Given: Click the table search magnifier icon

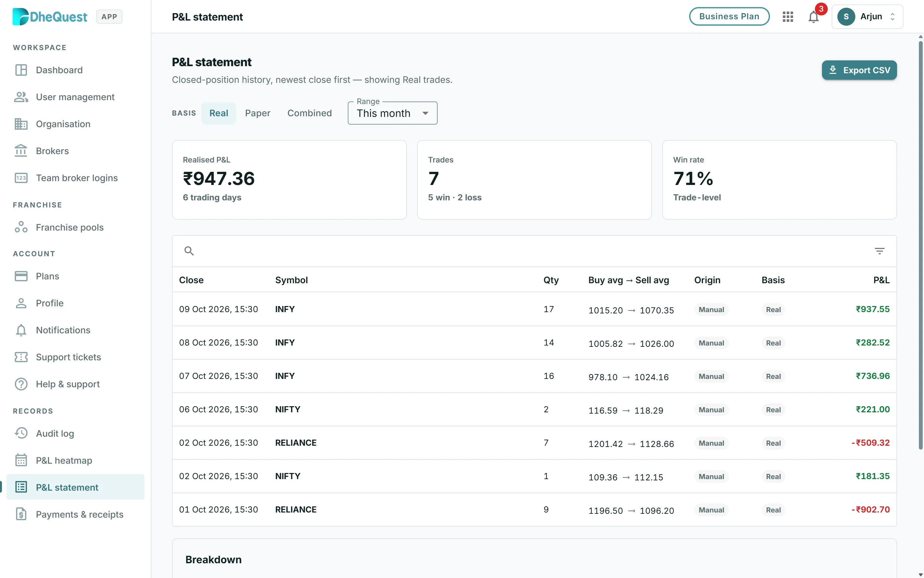Looking at the screenshot, I should pos(189,251).
